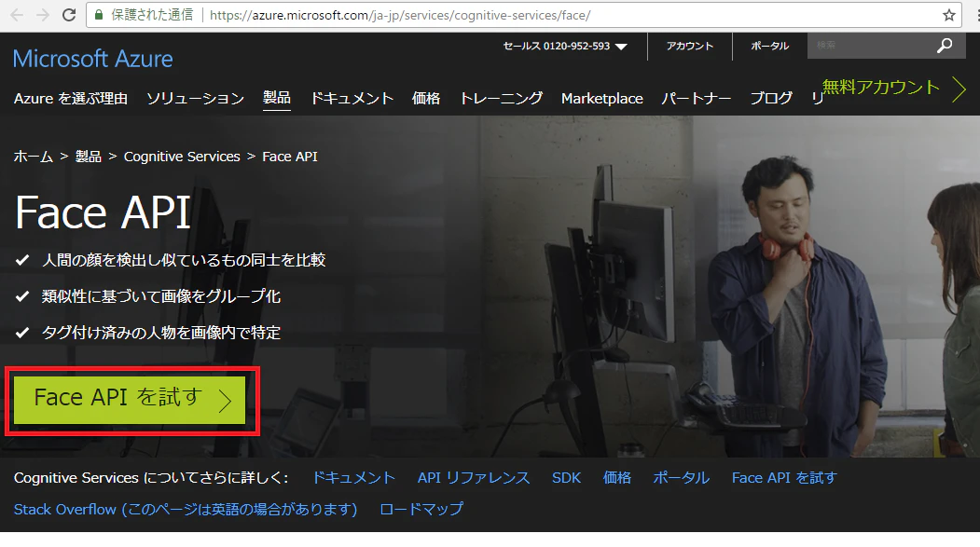Open the ドキュメント link in the blue link row

[x=353, y=478]
